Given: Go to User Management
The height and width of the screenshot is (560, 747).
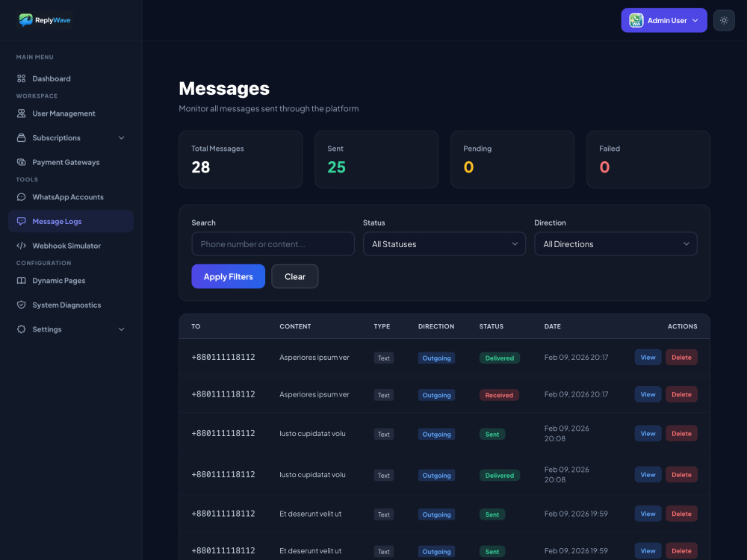Looking at the screenshot, I should click(70, 113).
